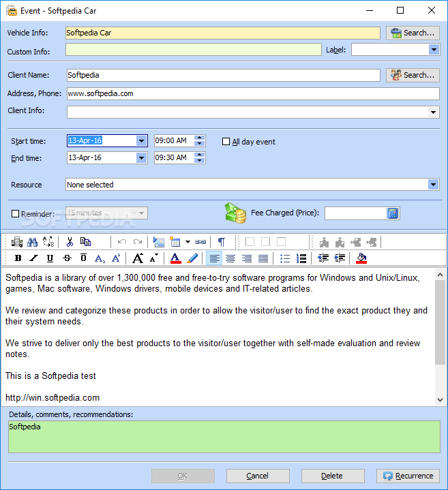Insert a picture using the image icon
The image size is (448, 490).
[159, 242]
